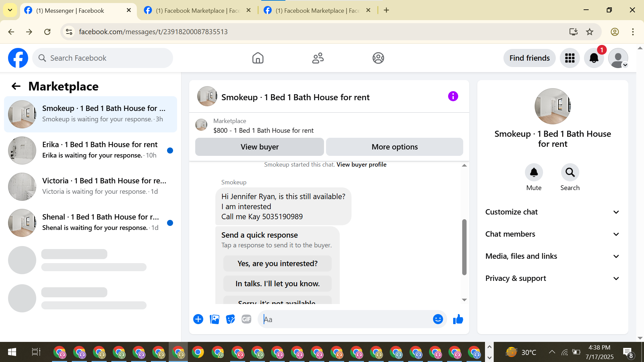644x362 pixels.
Task: Click the GIF chooser icon
Action: pyautogui.click(x=247, y=319)
